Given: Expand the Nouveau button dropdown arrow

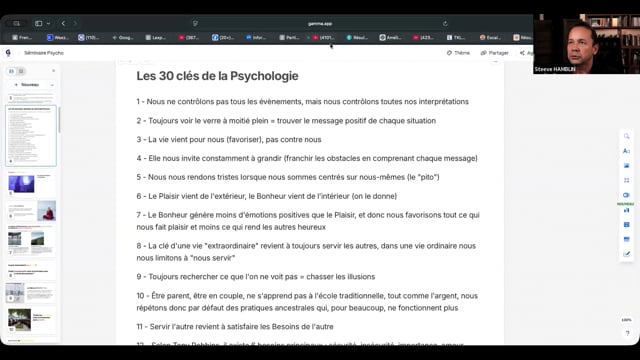Looking at the screenshot, I should pyautogui.click(x=52, y=85).
